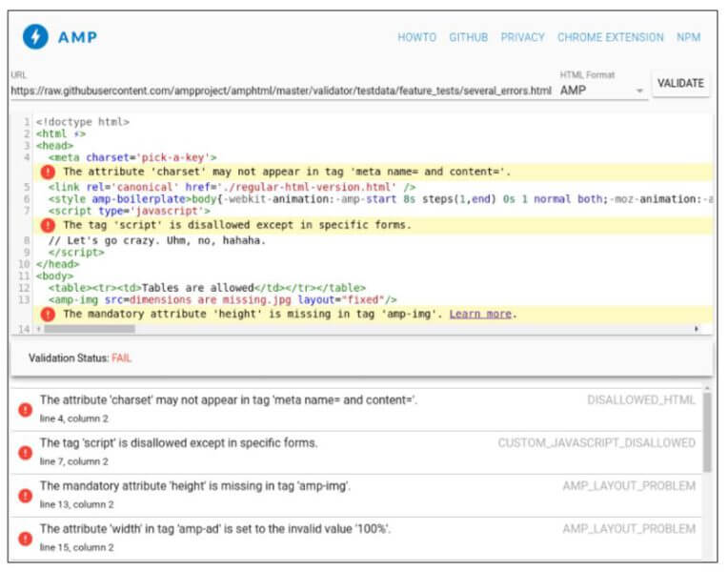Open the HTML Format dropdown
Image resolution: width=728 pixels, height=572 pixels.
(x=602, y=91)
